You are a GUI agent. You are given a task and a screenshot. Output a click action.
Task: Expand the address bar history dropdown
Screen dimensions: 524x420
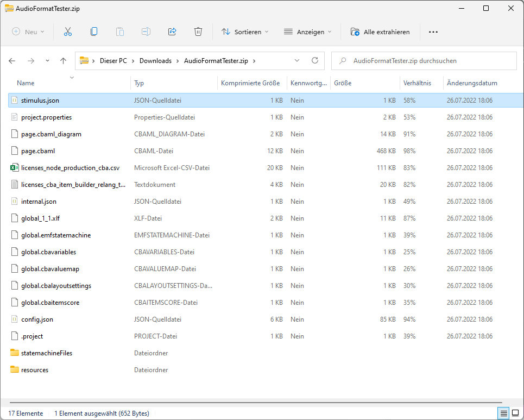click(x=296, y=61)
